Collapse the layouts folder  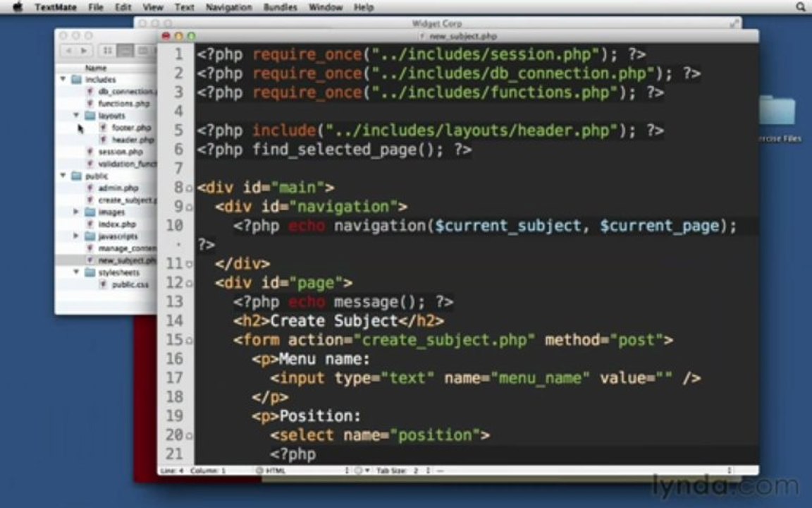click(x=76, y=115)
